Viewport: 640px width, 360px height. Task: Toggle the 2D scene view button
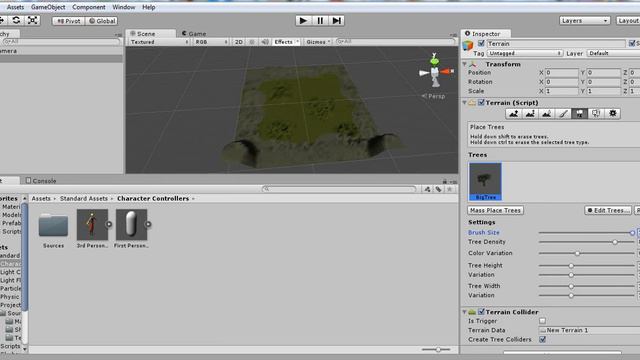click(x=239, y=42)
